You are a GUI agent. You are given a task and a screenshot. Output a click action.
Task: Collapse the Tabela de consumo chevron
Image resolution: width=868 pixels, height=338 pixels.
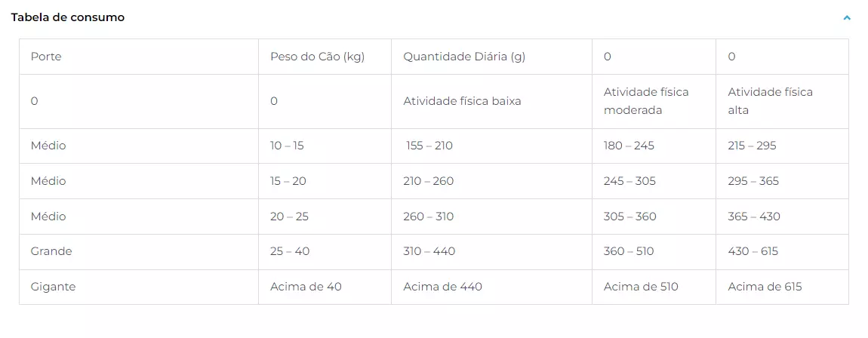pos(846,17)
